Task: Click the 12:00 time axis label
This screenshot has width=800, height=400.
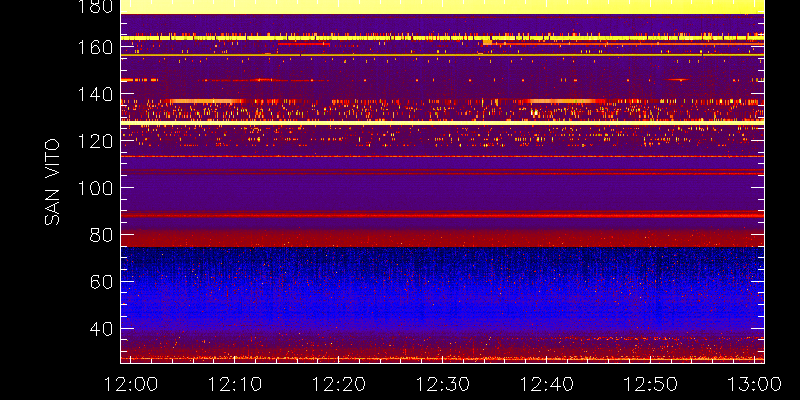Action: [131, 384]
